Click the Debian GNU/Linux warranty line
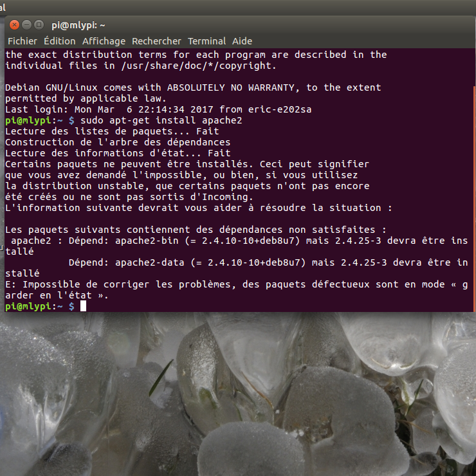 tap(193, 87)
